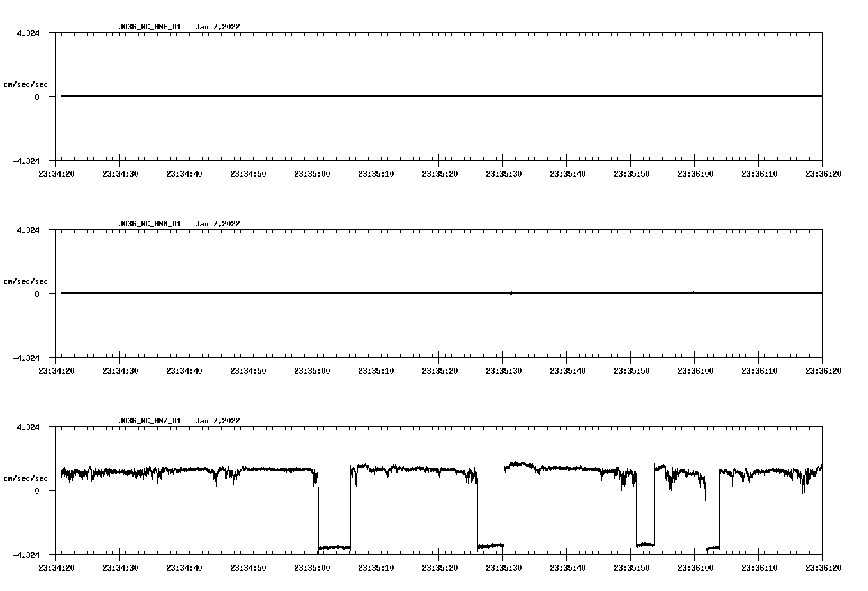The image size is (868, 591).
Task: Click the HNZ trace trough between 23:35:26 and 23:35:30
Action: (491, 546)
